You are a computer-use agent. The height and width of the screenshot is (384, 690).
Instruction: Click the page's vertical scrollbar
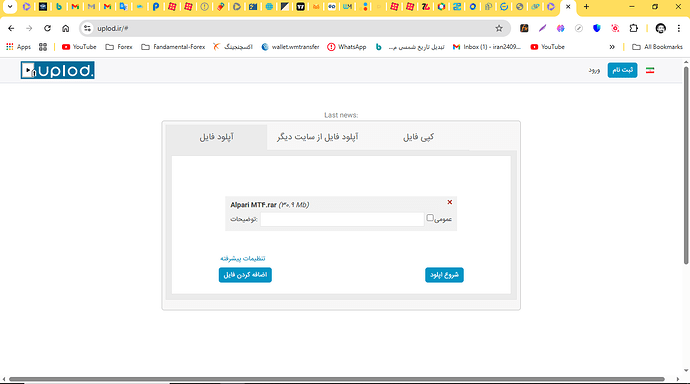coord(686,165)
